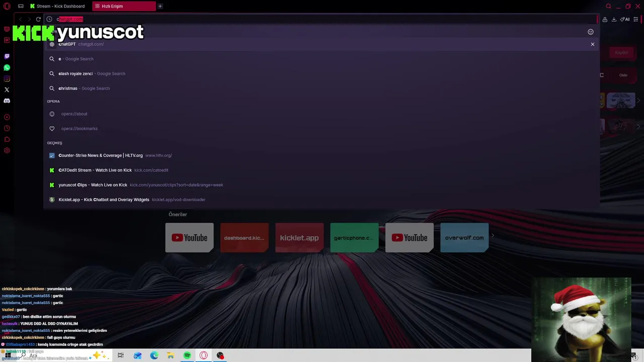Select the 'c - Google Search' suggestion
Viewport: 644px width, 362px height.
321,59
